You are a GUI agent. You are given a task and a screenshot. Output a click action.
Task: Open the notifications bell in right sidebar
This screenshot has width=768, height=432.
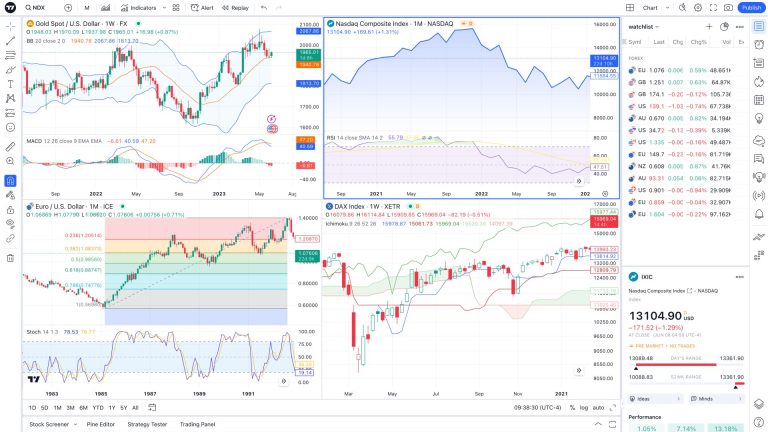pyautogui.click(x=759, y=214)
